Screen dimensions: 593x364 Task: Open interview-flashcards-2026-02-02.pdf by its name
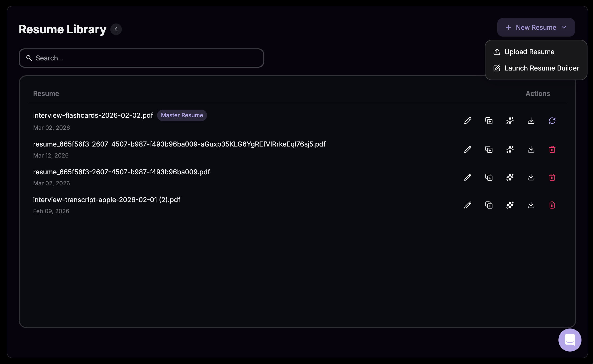pos(93,115)
